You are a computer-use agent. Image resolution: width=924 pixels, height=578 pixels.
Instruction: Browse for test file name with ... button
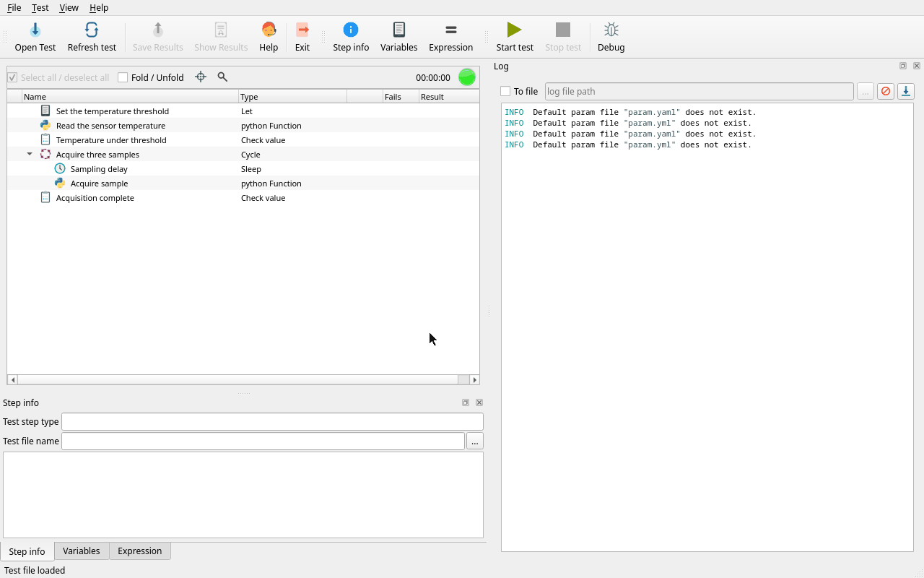click(x=474, y=441)
